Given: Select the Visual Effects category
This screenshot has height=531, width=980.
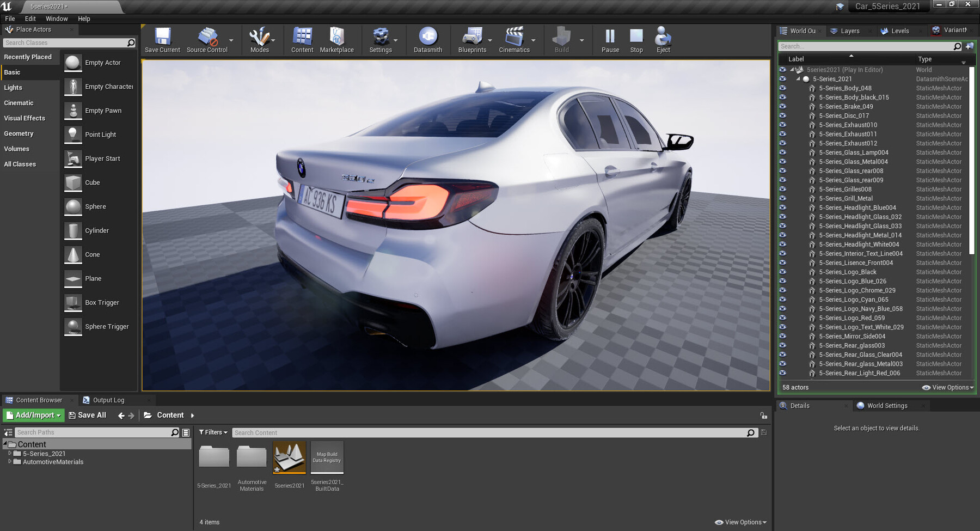Looking at the screenshot, I should point(29,118).
